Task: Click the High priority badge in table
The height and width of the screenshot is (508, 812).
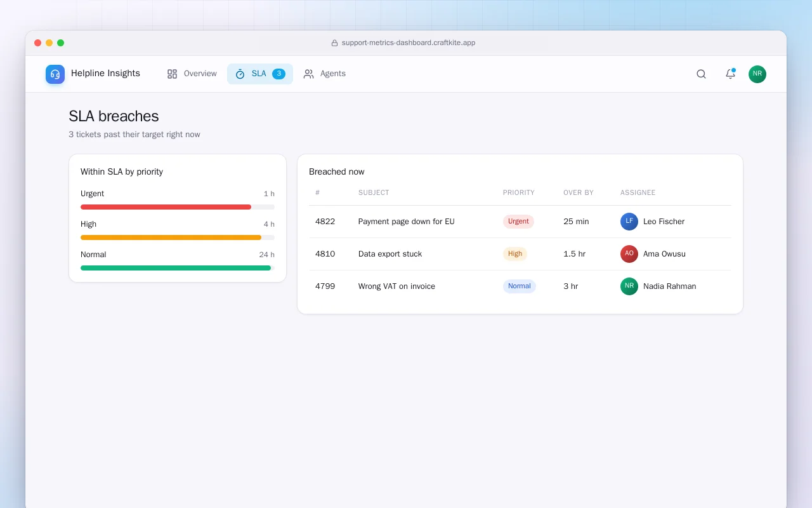Action: [515, 254]
